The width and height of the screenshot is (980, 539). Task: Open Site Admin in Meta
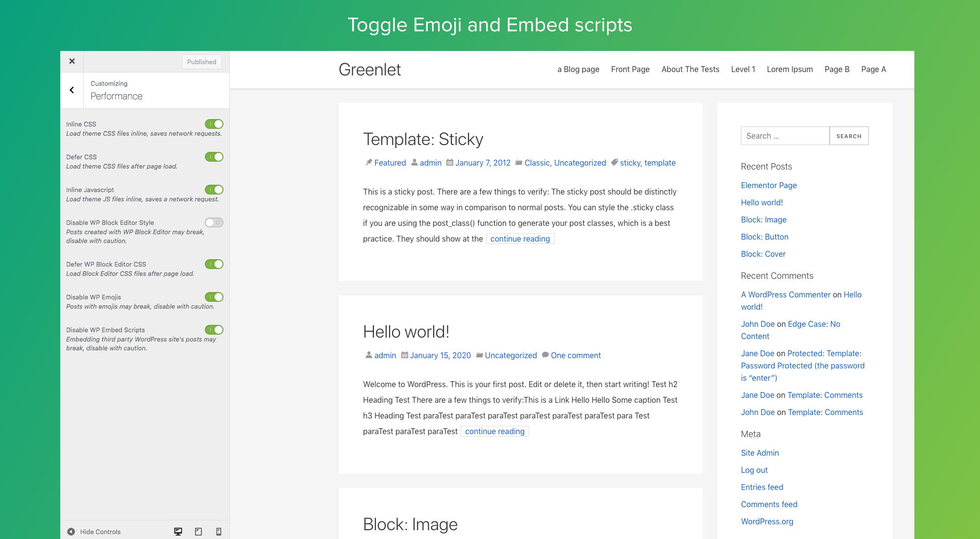pyautogui.click(x=759, y=453)
